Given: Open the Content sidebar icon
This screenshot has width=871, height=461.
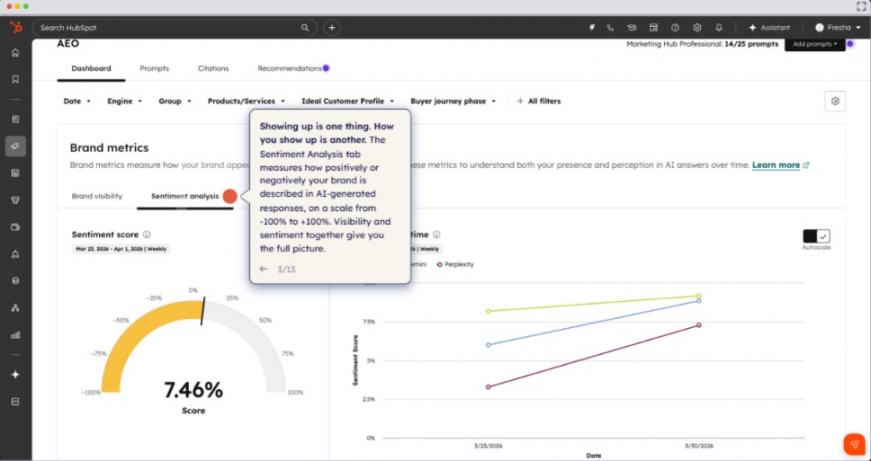Looking at the screenshot, I should pos(16,173).
